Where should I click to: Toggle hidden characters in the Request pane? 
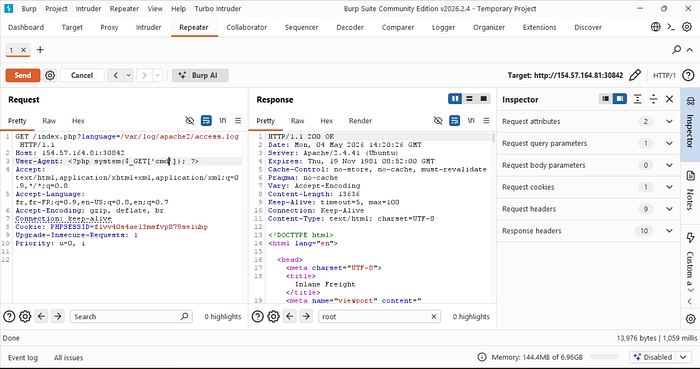(x=190, y=120)
